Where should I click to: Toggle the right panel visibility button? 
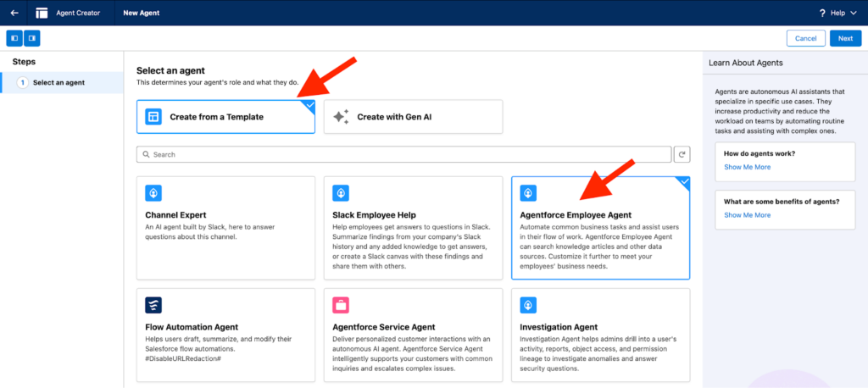[x=31, y=38]
